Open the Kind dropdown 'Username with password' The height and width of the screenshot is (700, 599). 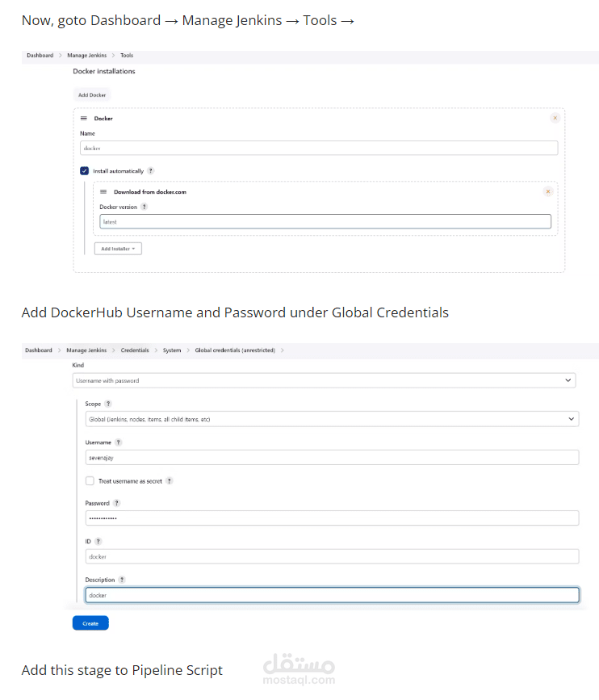[x=324, y=380]
